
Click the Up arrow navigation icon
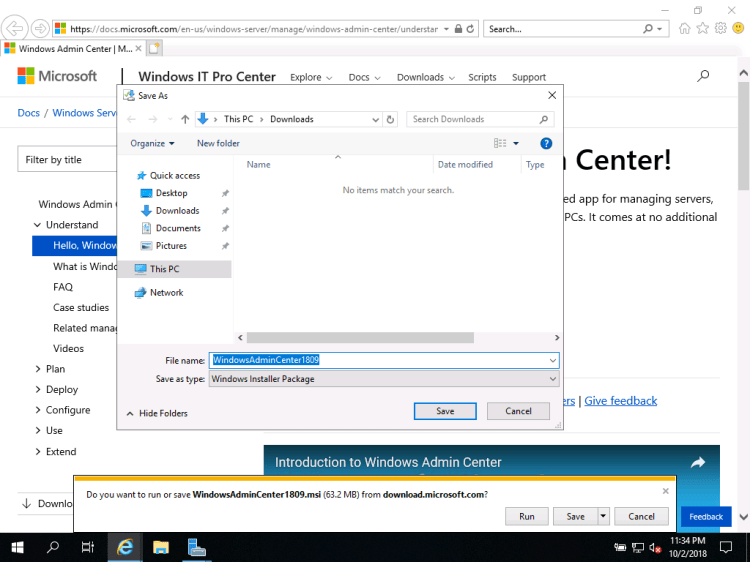[185, 119]
